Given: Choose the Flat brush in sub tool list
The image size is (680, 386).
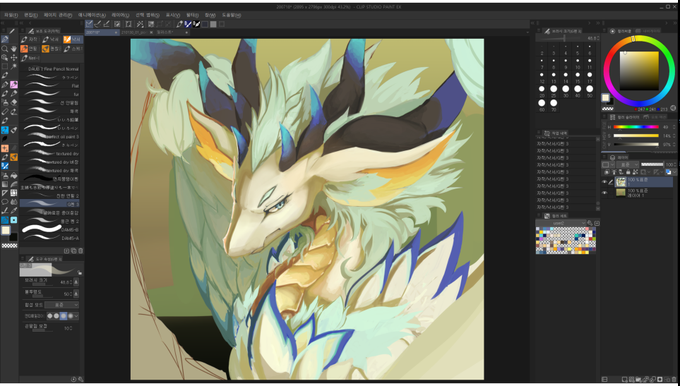Looking at the screenshot, I should (50, 86).
